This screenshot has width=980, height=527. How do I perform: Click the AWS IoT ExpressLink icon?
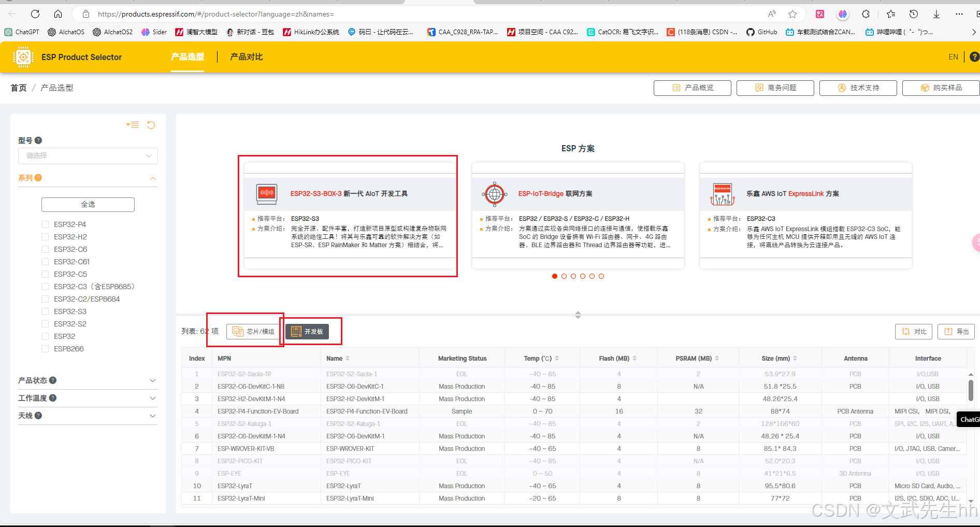(x=723, y=194)
